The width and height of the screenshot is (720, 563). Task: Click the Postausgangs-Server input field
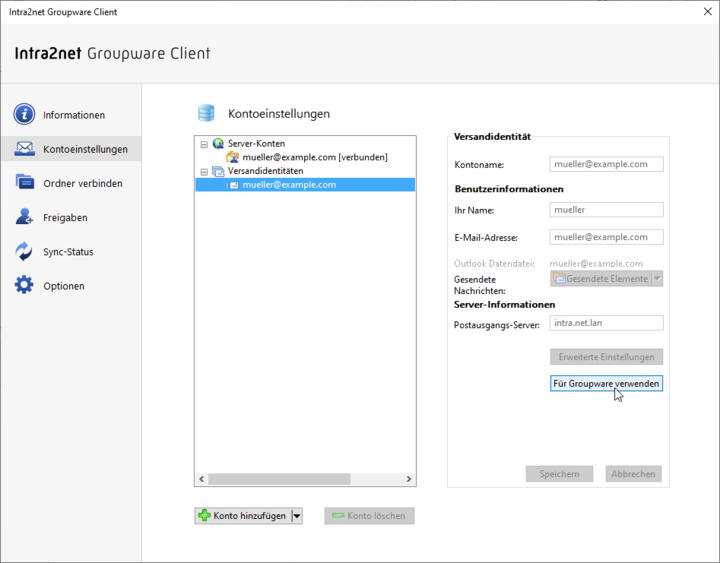[x=606, y=323]
